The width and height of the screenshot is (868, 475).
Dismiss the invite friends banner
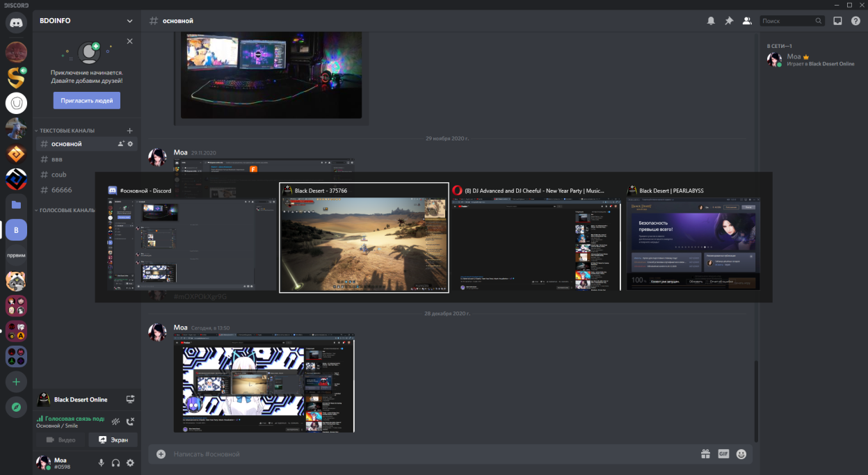(129, 41)
